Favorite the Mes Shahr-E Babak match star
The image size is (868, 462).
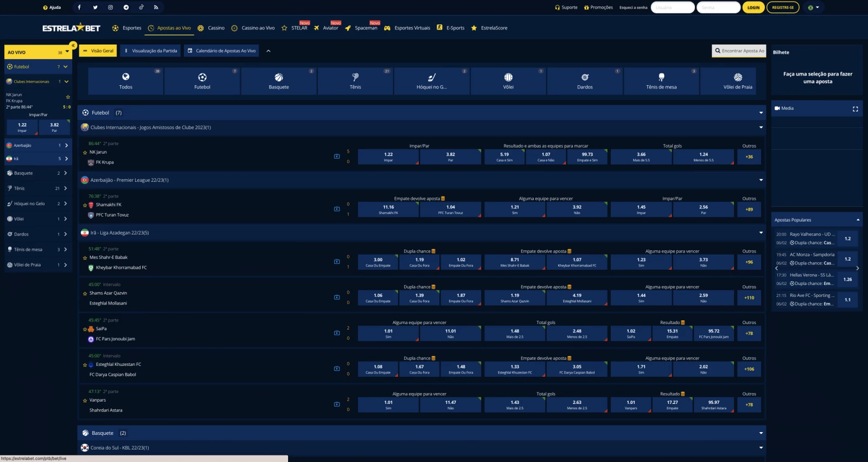[x=85, y=258]
